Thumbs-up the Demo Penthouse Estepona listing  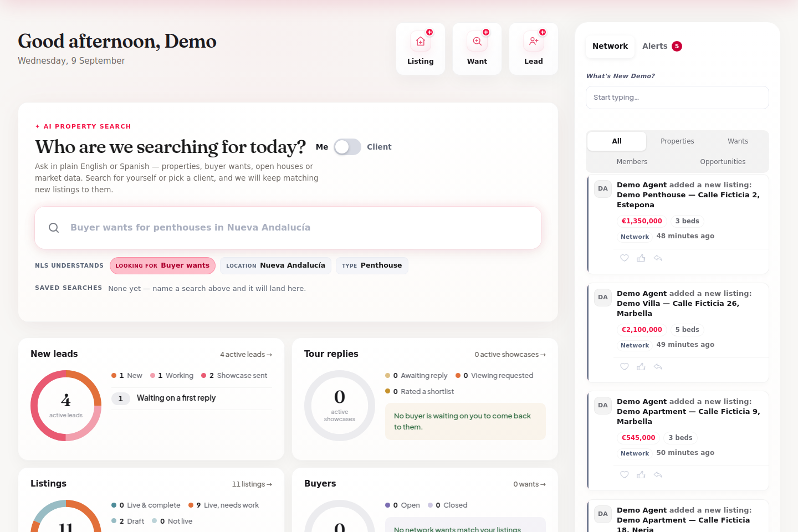(x=641, y=258)
